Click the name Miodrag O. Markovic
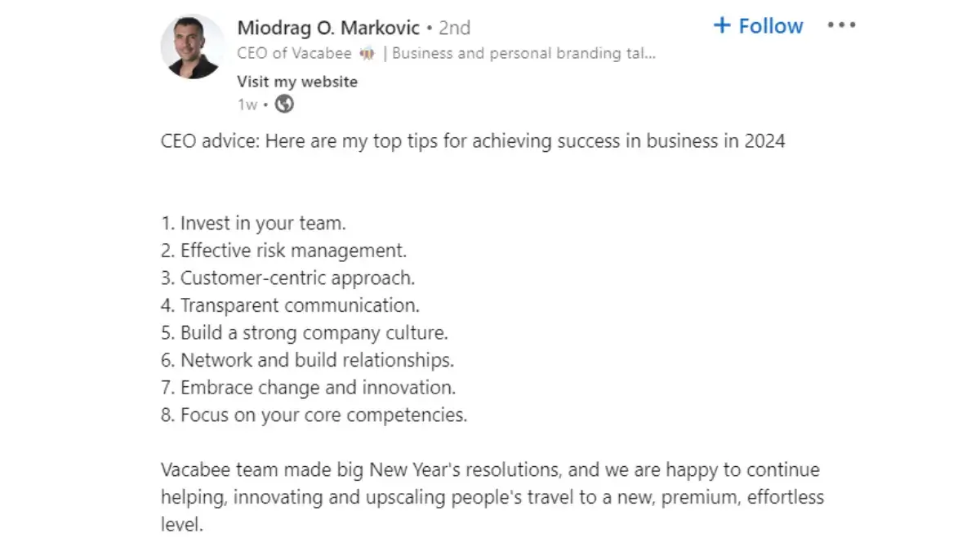This screenshot has height=551, width=980. pos(327,27)
